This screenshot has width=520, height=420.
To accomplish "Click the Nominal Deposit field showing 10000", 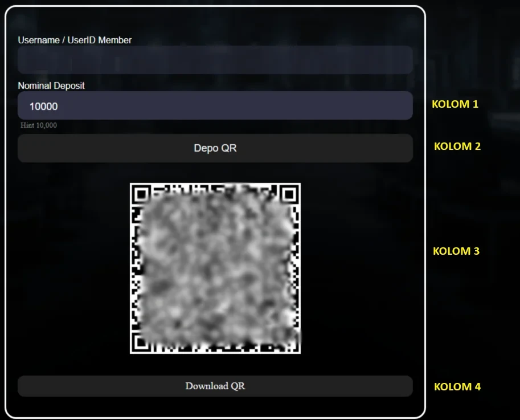I will [x=215, y=105].
